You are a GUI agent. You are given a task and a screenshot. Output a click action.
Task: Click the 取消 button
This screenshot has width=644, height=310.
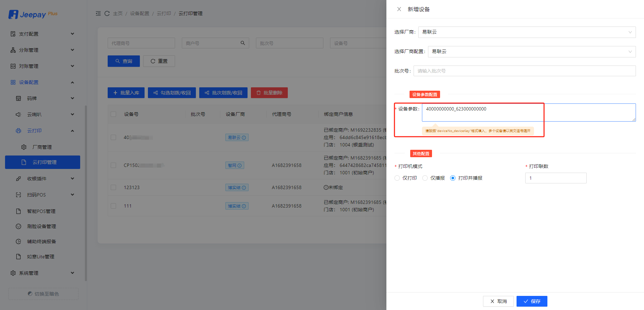[x=498, y=301]
